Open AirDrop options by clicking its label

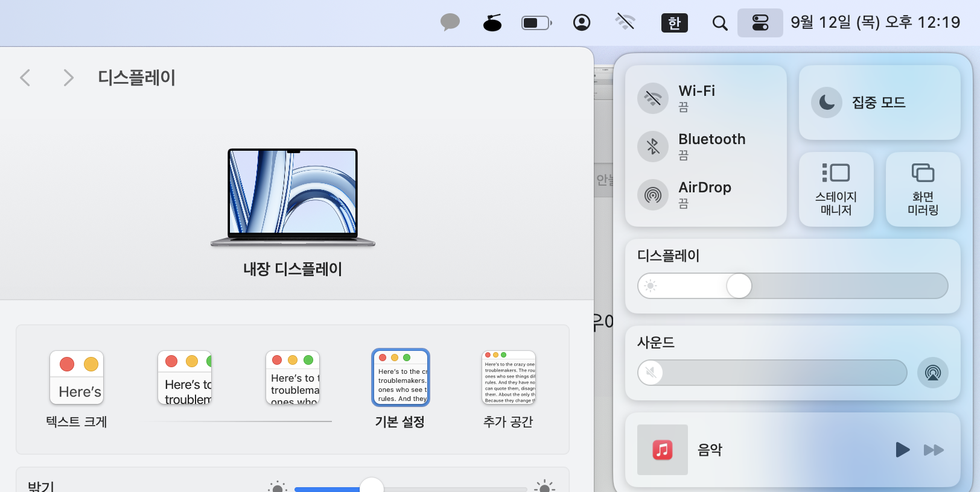pos(705,188)
